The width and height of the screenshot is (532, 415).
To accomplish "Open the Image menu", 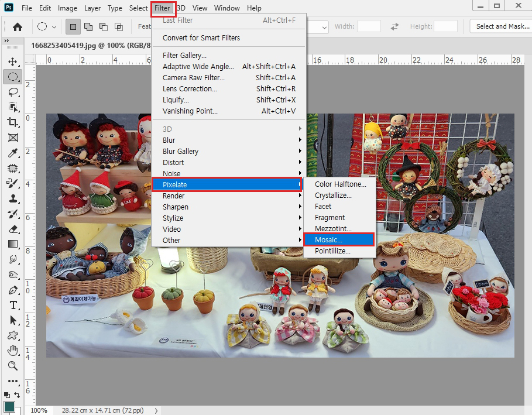I will coord(67,8).
